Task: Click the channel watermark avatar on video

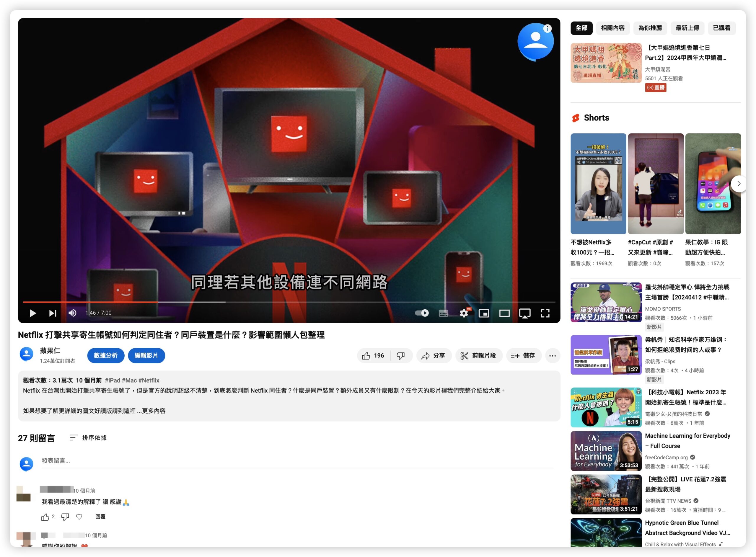Action: coord(535,42)
